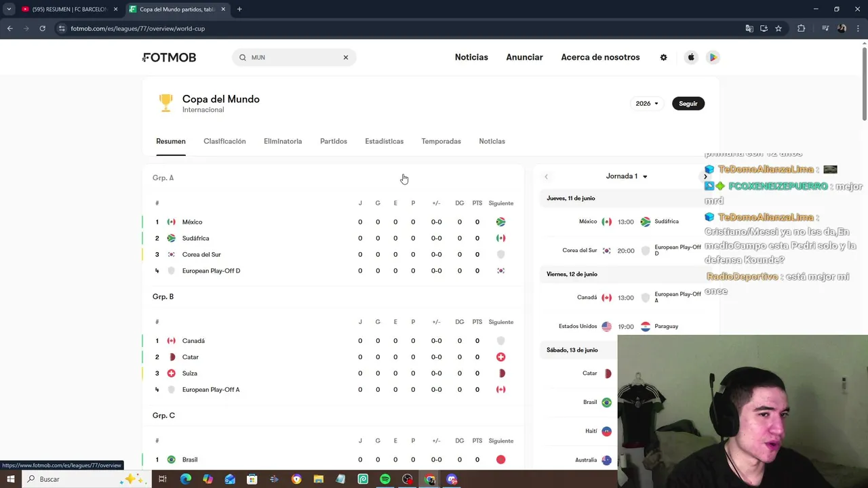Bookmark this page with star icon
The image size is (868, 488).
pyautogui.click(x=778, y=28)
